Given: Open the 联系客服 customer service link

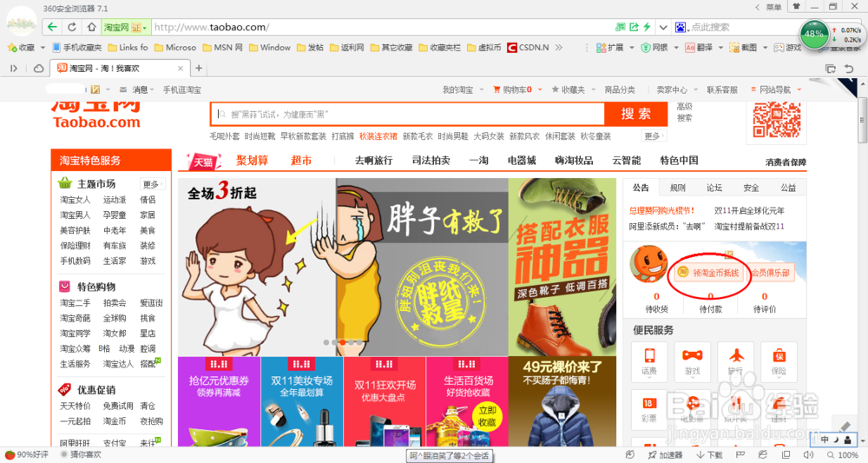Looking at the screenshot, I should 722,89.
